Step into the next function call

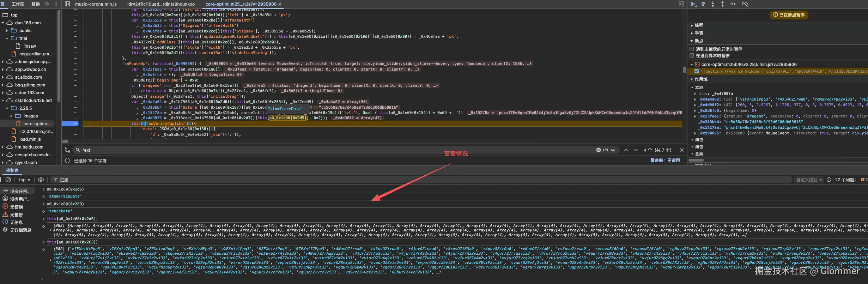[713, 4]
